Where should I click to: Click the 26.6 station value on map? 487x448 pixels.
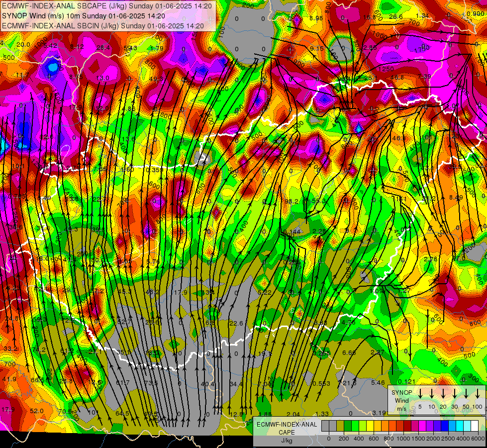(395, 16)
